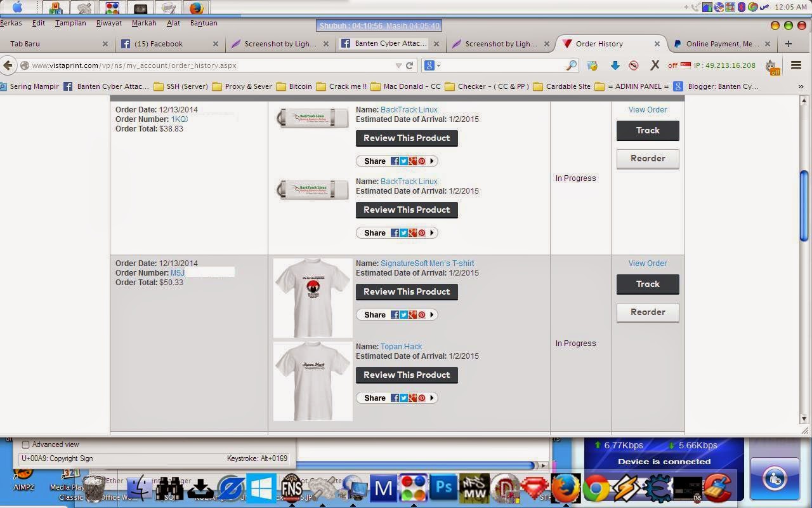Click Review This Product for Topan.Hack
Viewport: 812px width, 508px height.
click(x=407, y=375)
